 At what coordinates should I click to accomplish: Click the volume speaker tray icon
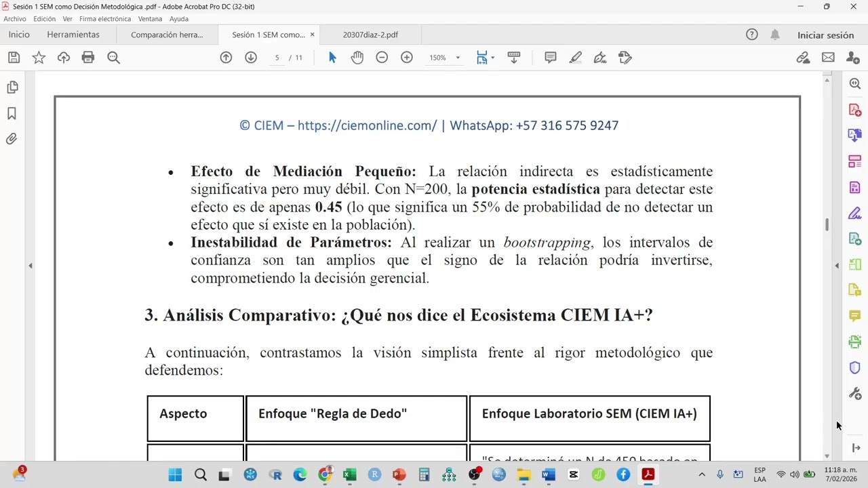click(x=794, y=474)
